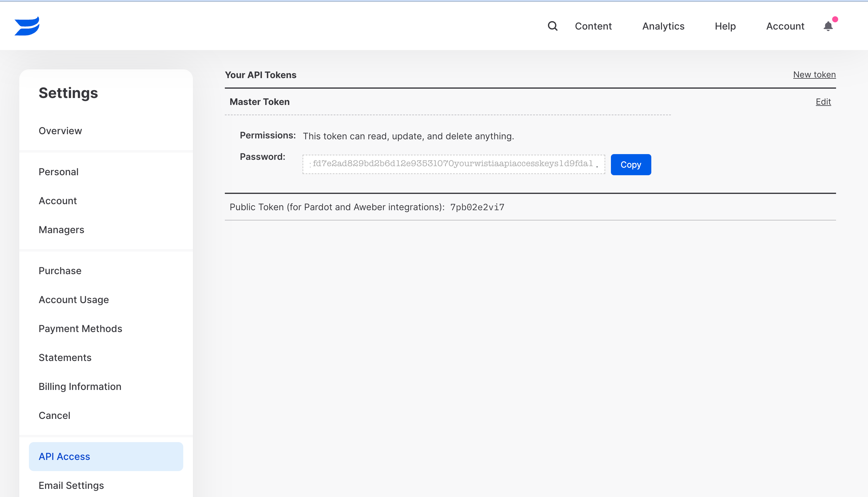Click the New token link

[814, 75]
